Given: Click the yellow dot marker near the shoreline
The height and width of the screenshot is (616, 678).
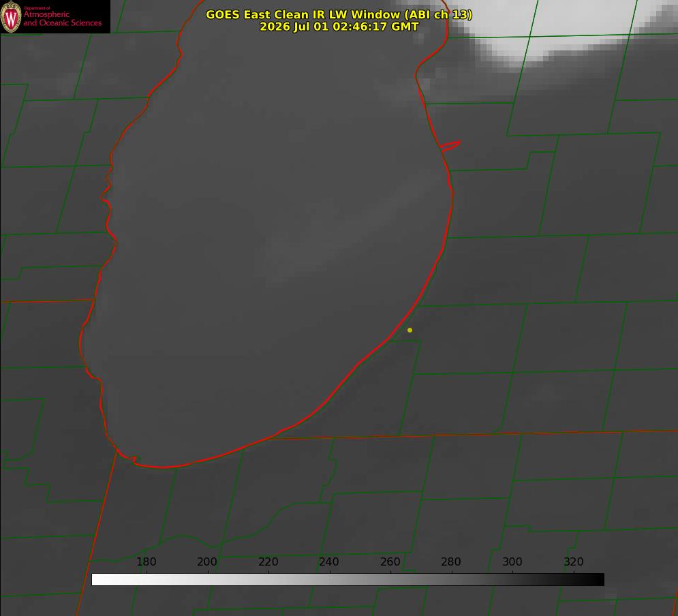Looking at the screenshot, I should click(410, 330).
